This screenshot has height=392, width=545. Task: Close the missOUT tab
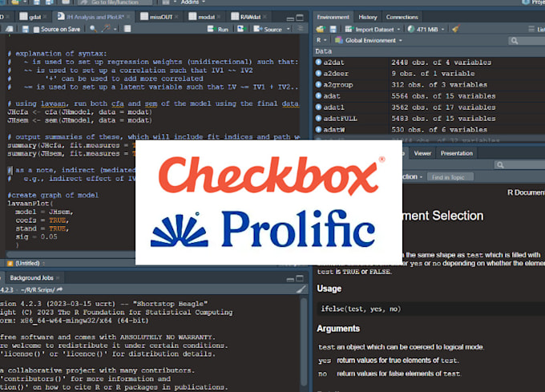[176, 17]
